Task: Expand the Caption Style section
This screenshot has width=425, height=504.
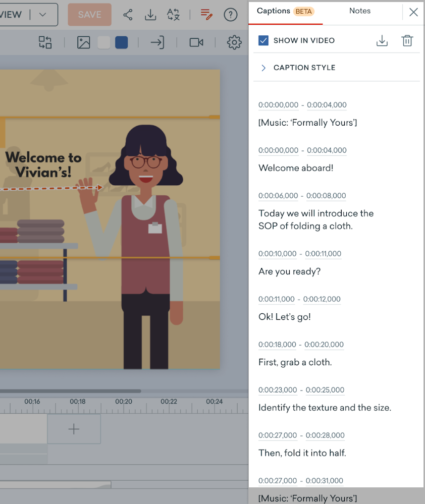Action: tap(263, 68)
